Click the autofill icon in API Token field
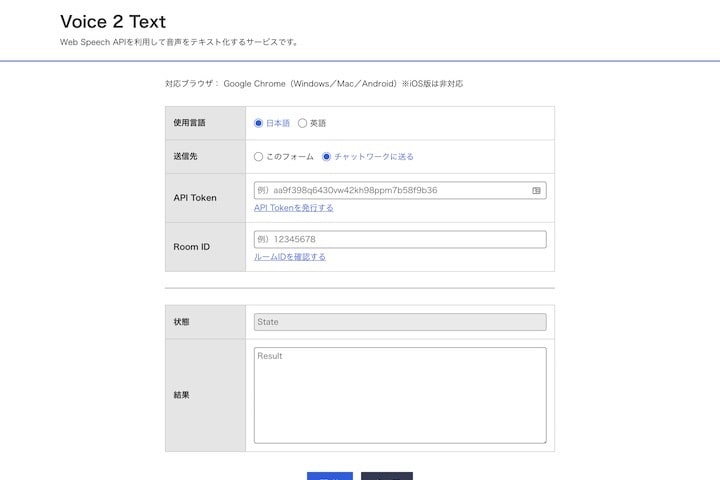 coord(536,191)
